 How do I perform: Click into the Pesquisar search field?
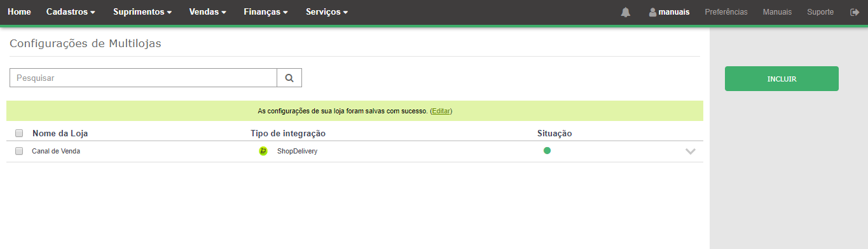tap(143, 78)
